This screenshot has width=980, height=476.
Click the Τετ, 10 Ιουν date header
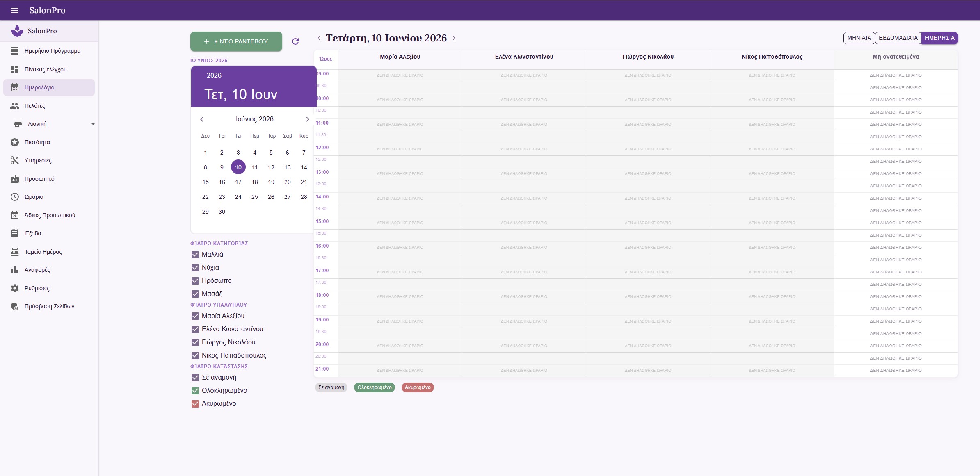click(x=241, y=94)
